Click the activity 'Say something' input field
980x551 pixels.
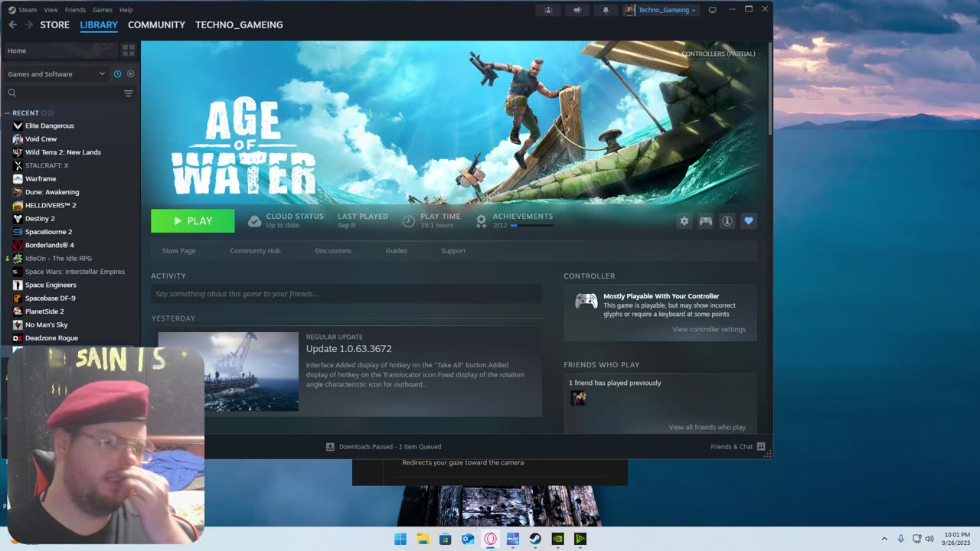pos(347,294)
